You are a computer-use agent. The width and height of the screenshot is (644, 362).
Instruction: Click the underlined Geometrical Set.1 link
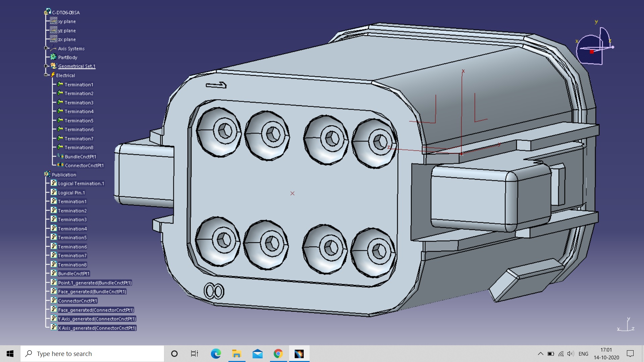click(77, 66)
